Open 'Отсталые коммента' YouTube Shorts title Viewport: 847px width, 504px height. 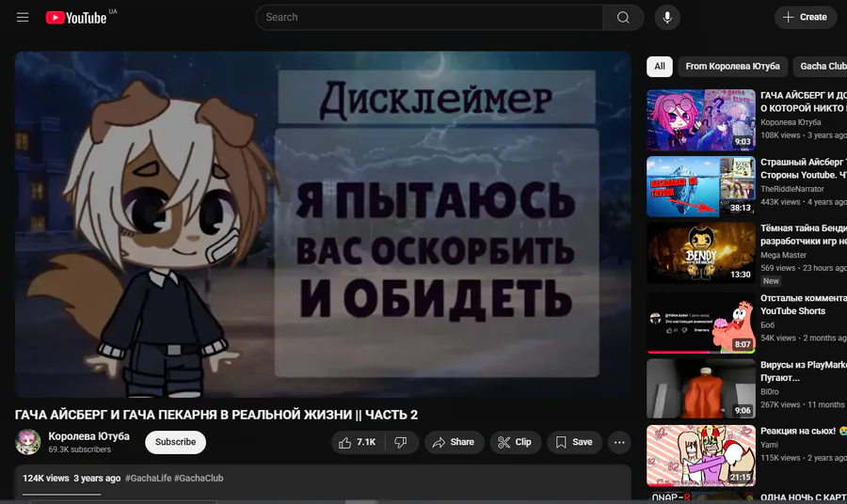point(804,305)
